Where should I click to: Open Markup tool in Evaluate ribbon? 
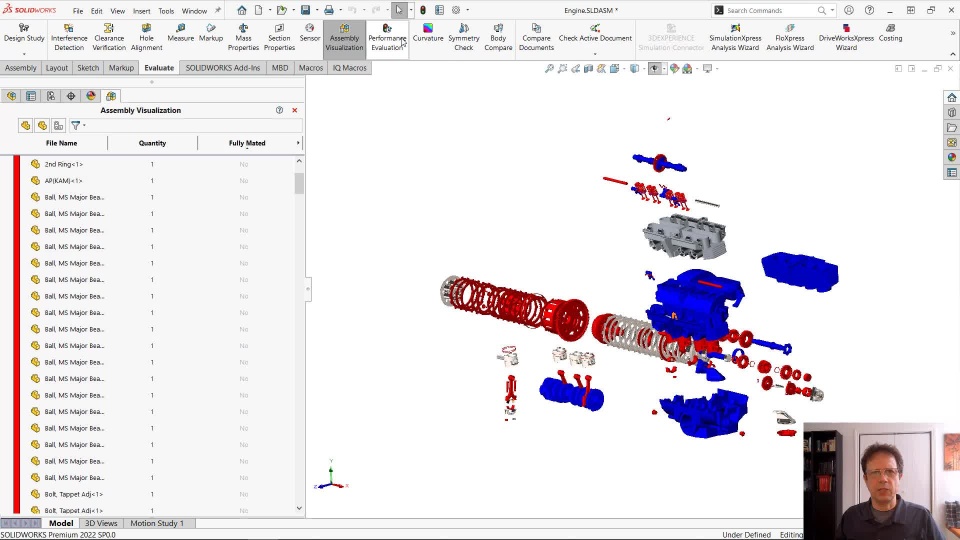(211, 33)
